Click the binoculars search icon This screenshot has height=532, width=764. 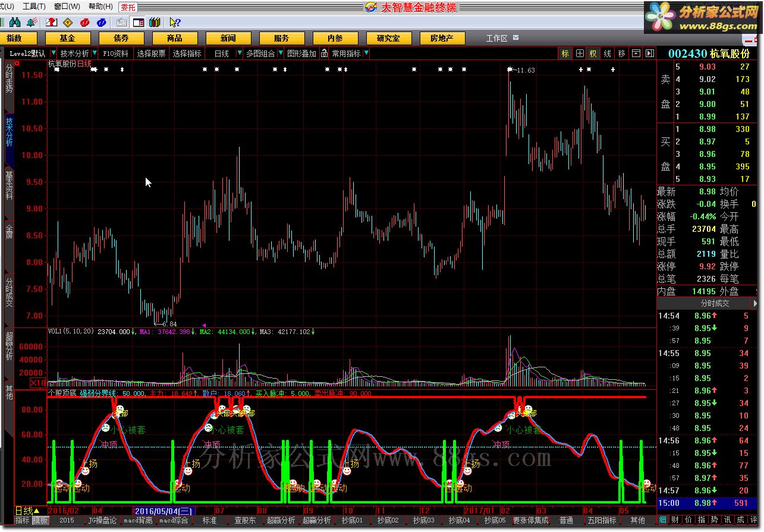16,23
